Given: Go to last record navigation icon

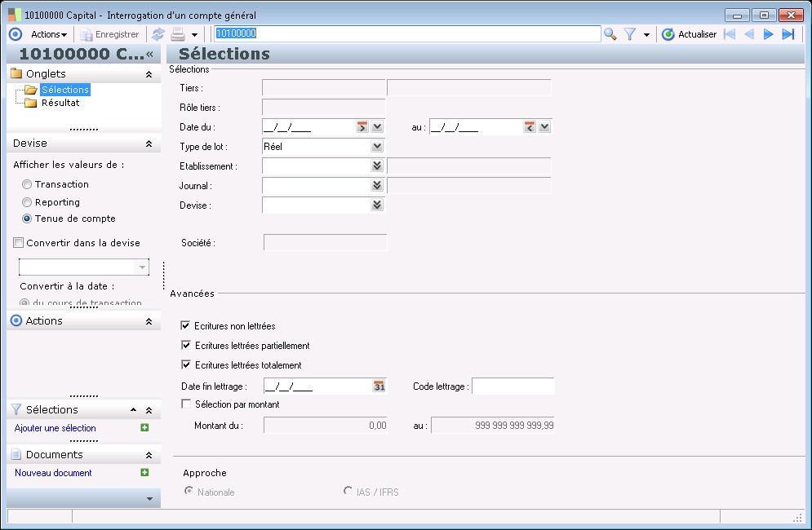Looking at the screenshot, I should (788, 34).
